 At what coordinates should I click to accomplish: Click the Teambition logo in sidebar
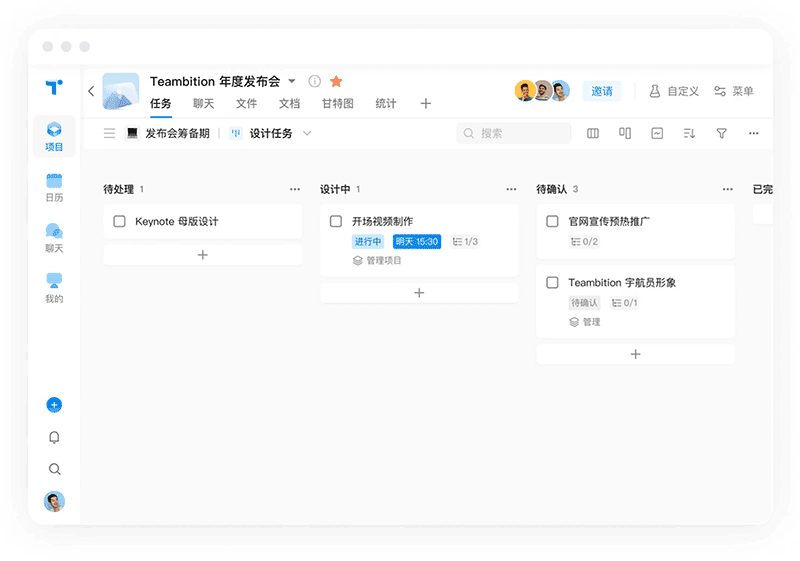54,87
